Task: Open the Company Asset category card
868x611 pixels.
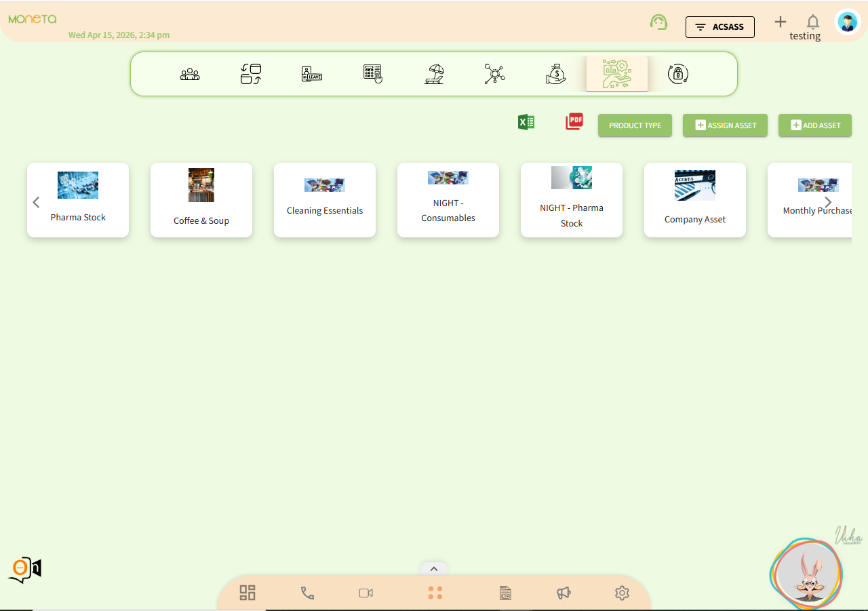Action: (x=695, y=200)
